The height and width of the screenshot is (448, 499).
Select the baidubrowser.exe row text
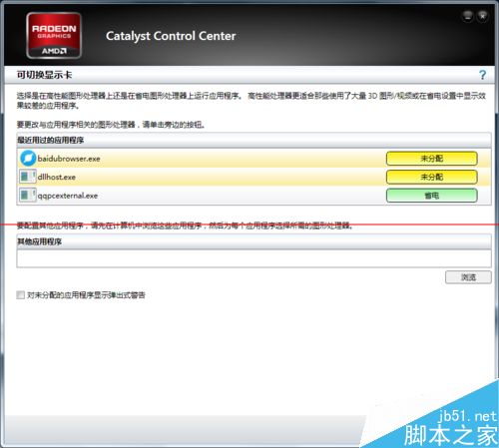(69, 159)
